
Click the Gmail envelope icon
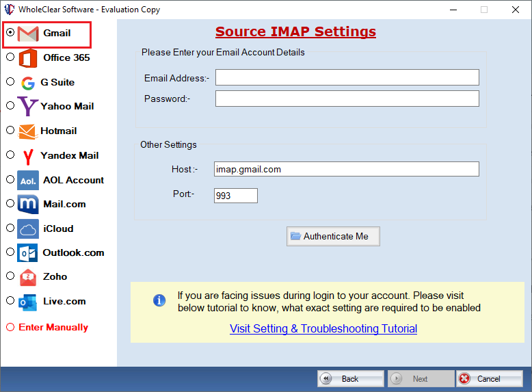(x=28, y=34)
